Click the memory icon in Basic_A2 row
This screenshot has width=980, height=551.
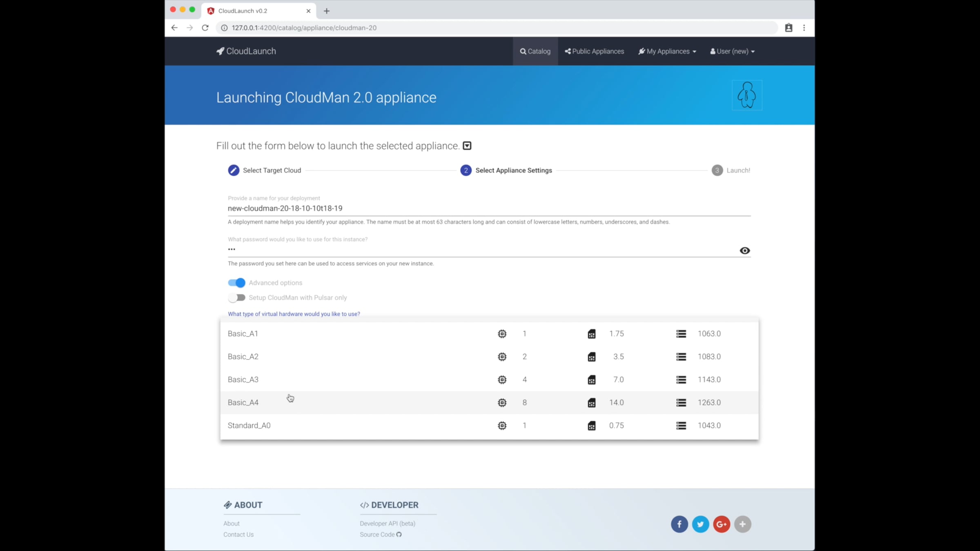pos(592,357)
